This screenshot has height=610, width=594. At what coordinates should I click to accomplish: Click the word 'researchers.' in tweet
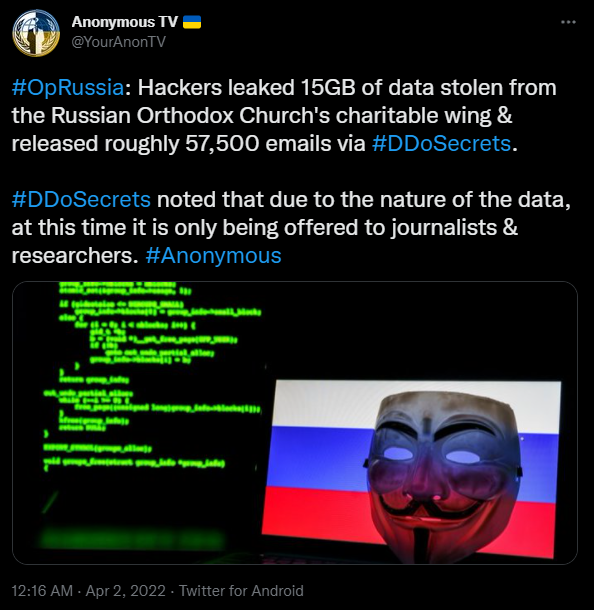pyautogui.click(x=75, y=256)
